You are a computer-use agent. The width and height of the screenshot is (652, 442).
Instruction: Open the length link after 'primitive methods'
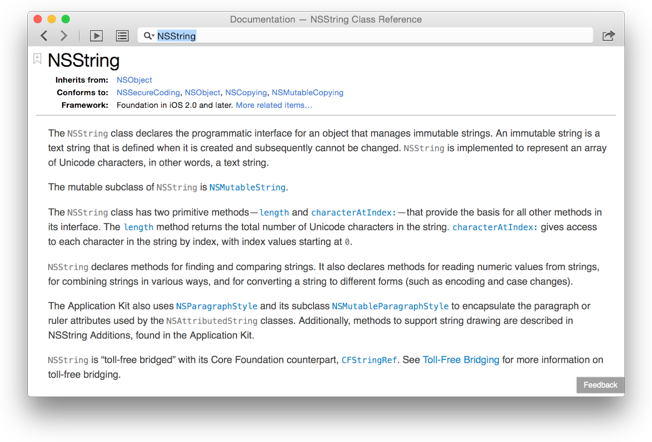click(x=274, y=212)
